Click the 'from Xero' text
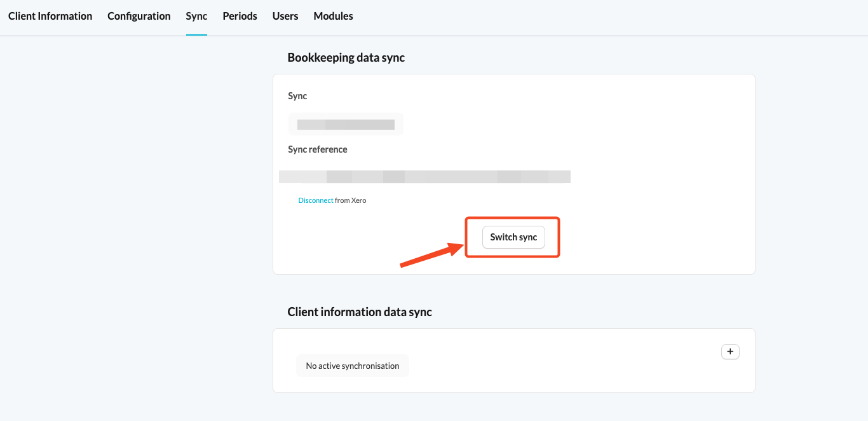 [x=351, y=200]
